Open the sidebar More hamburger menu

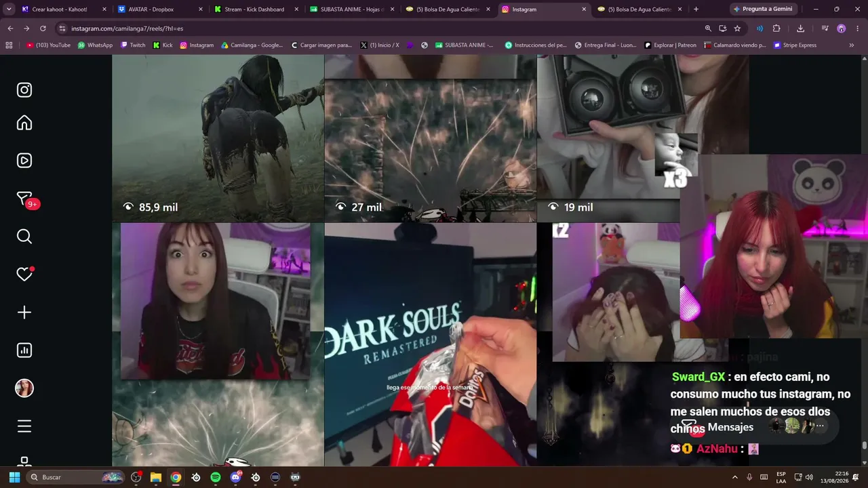point(24,426)
